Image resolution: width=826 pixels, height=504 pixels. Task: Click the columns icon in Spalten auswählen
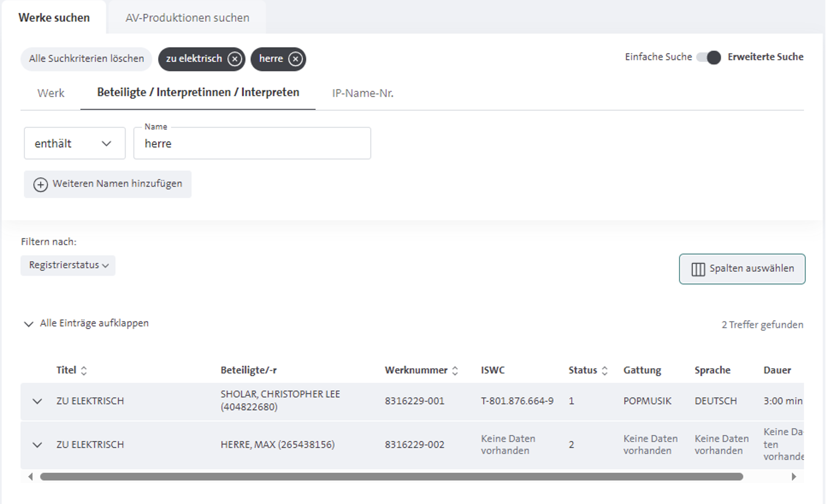pyautogui.click(x=698, y=269)
